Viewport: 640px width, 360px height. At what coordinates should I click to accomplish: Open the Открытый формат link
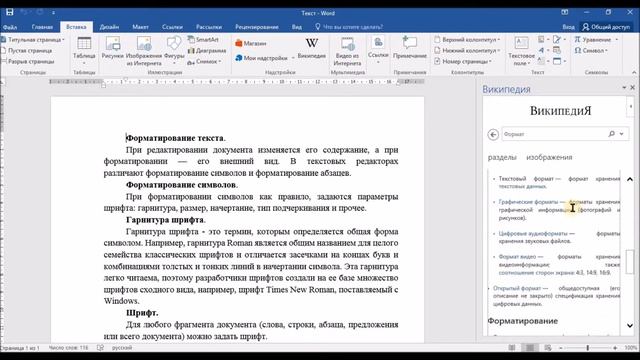click(x=518, y=288)
